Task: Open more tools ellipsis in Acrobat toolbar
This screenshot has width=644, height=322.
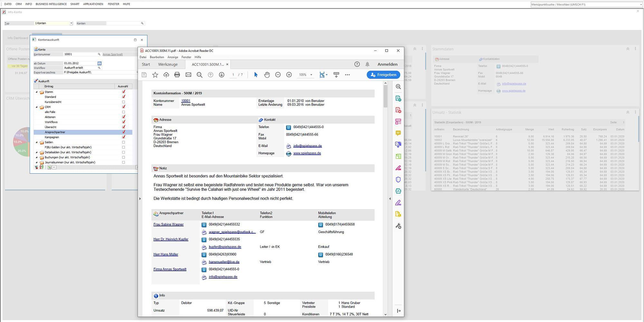Action: 347,75
